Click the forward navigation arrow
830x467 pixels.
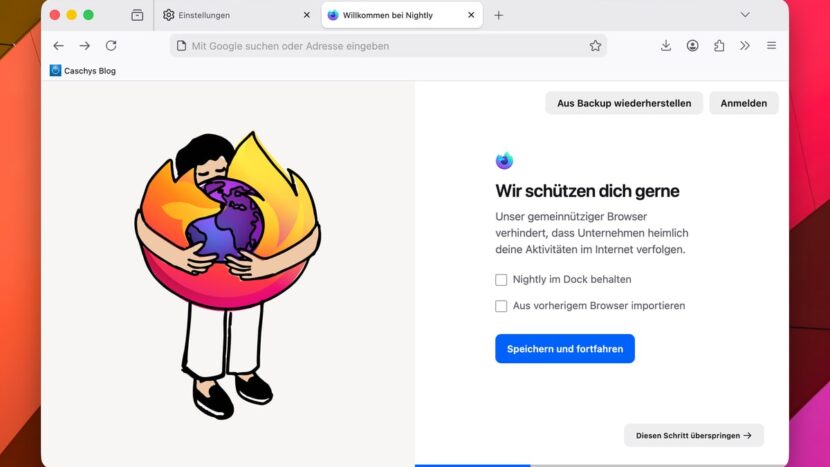pyautogui.click(x=85, y=46)
